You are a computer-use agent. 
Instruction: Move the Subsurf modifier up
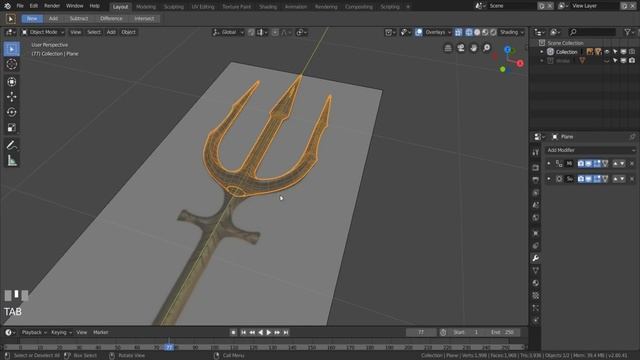(x=616, y=179)
